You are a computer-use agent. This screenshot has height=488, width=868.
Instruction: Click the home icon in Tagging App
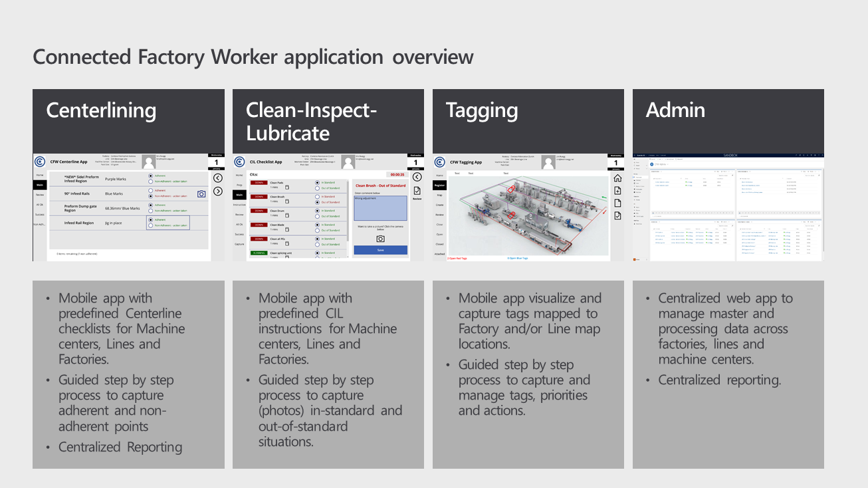click(617, 178)
